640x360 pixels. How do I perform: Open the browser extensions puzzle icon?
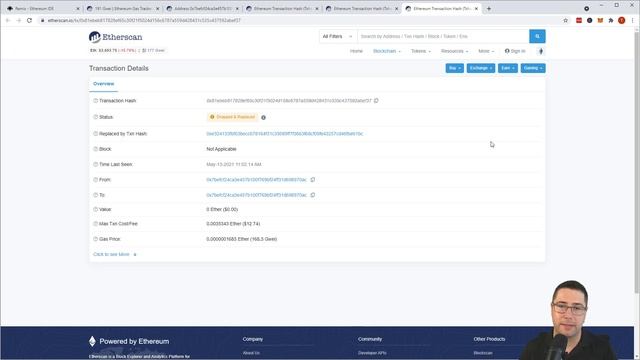(x=611, y=20)
